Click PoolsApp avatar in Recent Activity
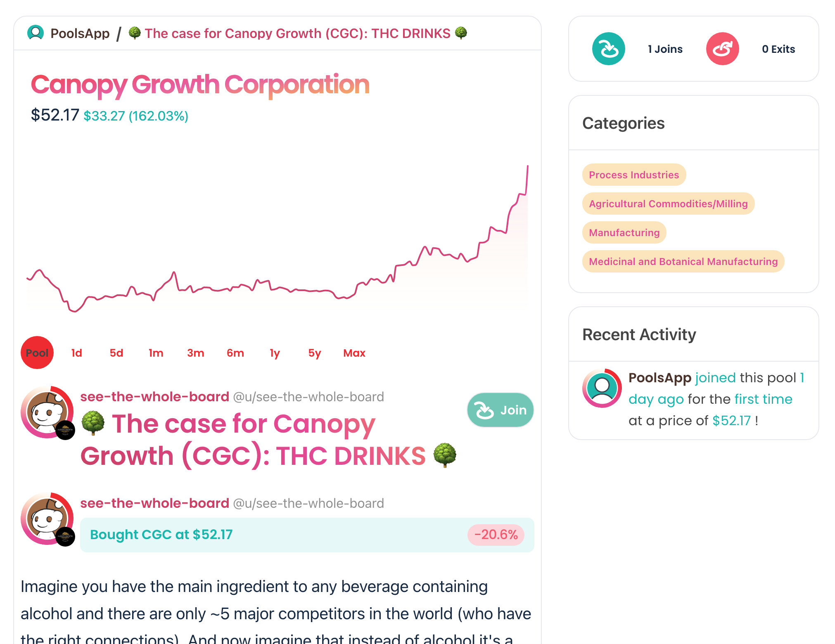 pyautogui.click(x=602, y=388)
